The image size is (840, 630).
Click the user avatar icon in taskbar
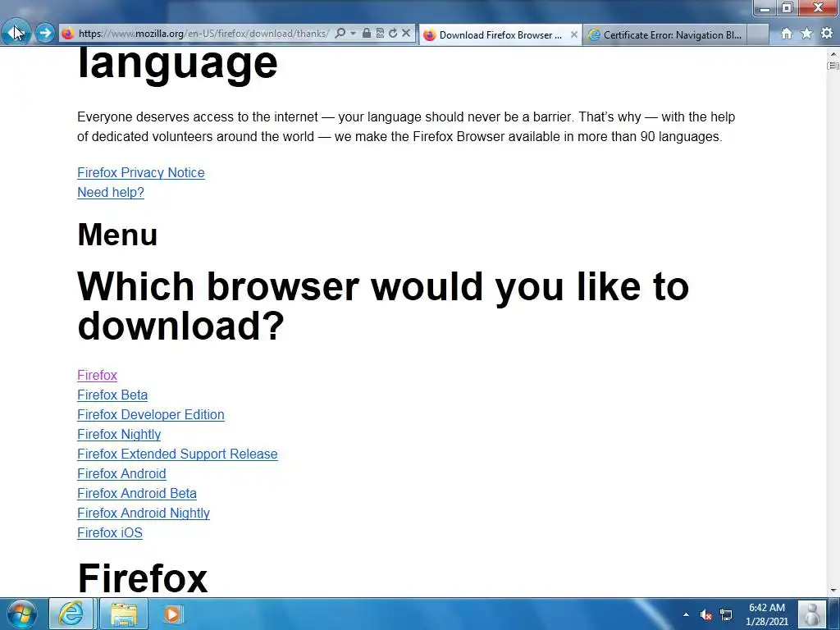pyautogui.click(x=812, y=614)
